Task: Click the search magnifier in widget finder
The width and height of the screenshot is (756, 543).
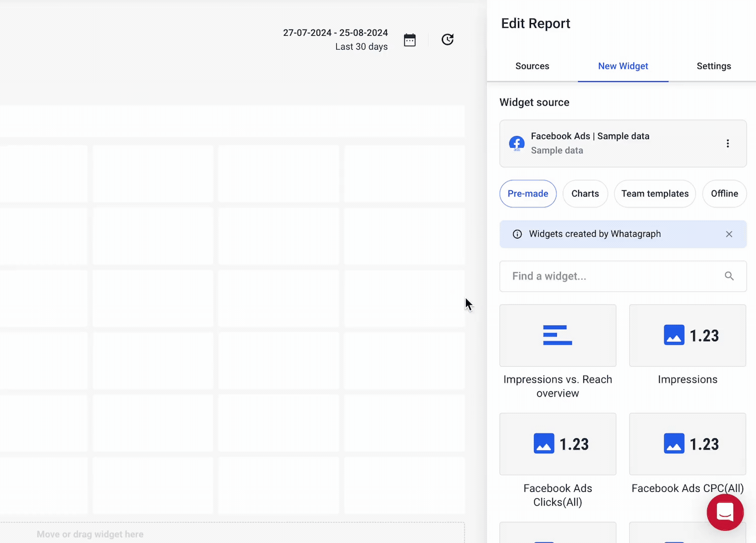Action: point(729,276)
